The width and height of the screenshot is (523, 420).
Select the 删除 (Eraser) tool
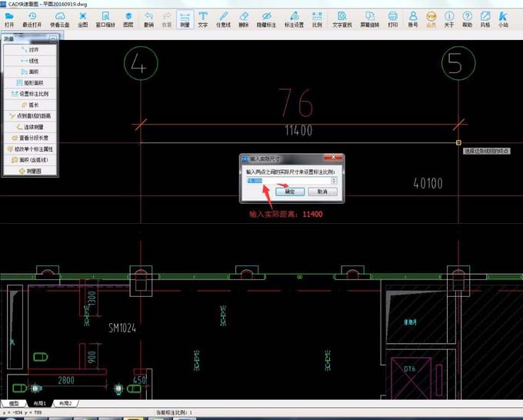(244, 18)
